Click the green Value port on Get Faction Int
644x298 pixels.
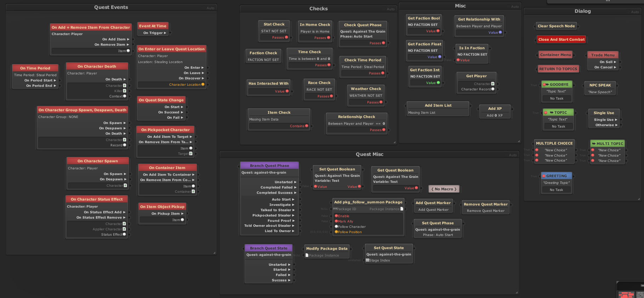438,83
